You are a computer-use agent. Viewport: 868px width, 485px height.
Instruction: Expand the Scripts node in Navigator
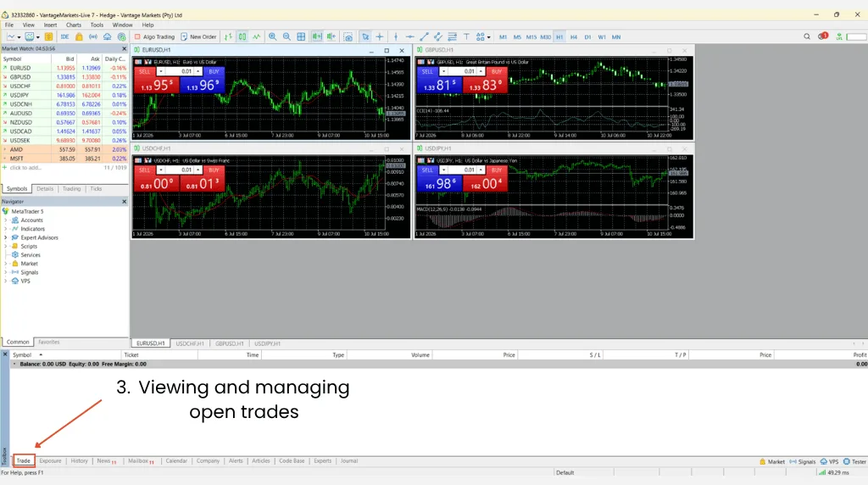(x=6, y=247)
